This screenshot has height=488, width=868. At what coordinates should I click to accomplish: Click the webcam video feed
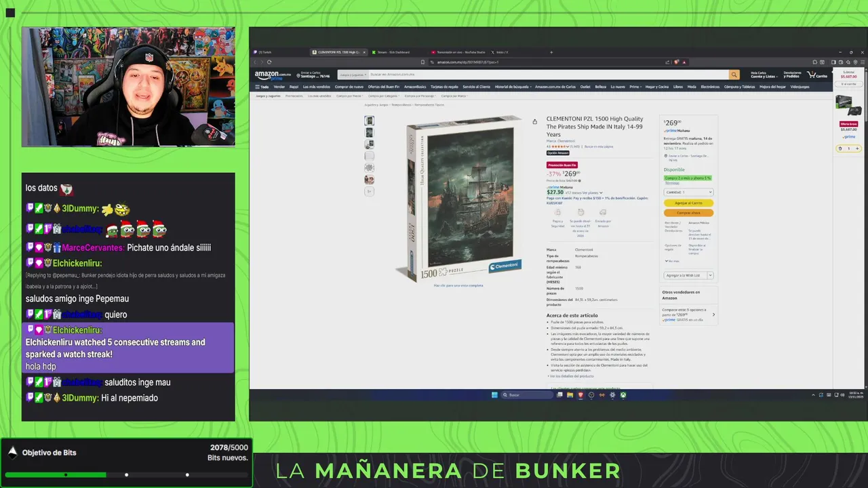coord(128,87)
